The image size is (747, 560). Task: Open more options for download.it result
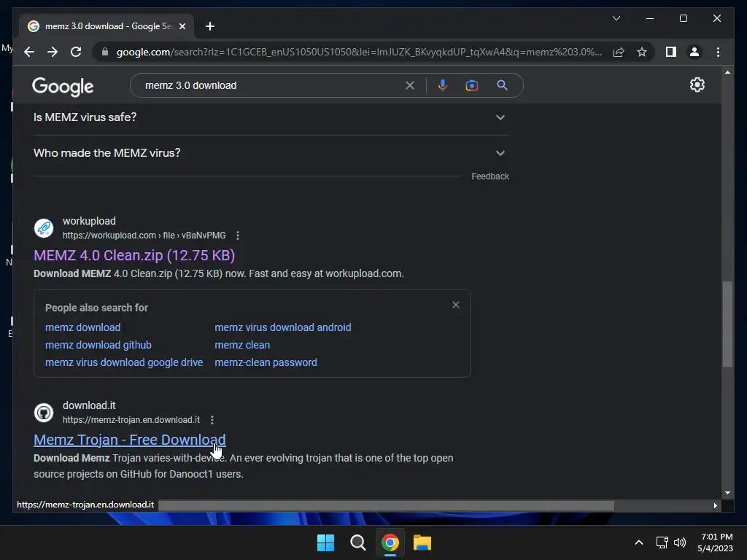(x=212, y=419)
